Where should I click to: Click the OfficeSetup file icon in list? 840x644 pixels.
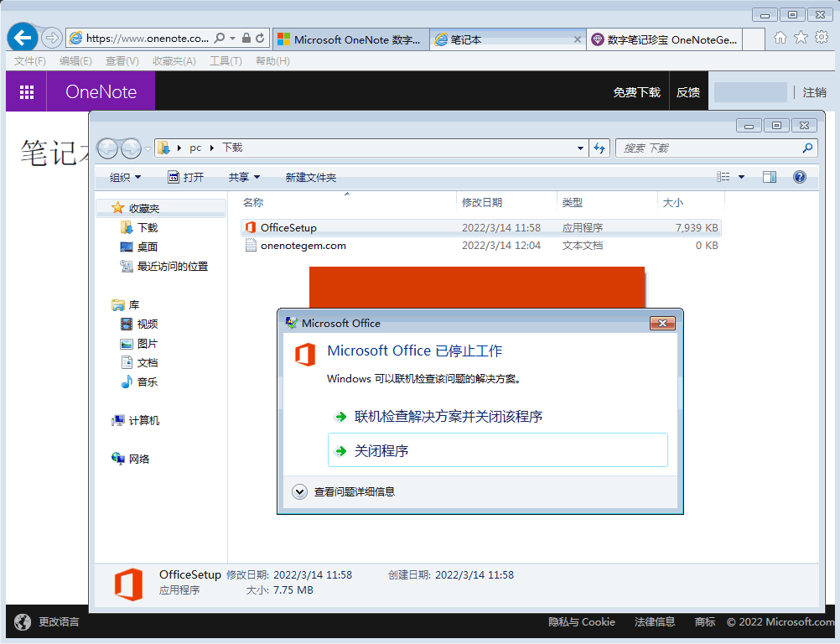click(250, 228)
